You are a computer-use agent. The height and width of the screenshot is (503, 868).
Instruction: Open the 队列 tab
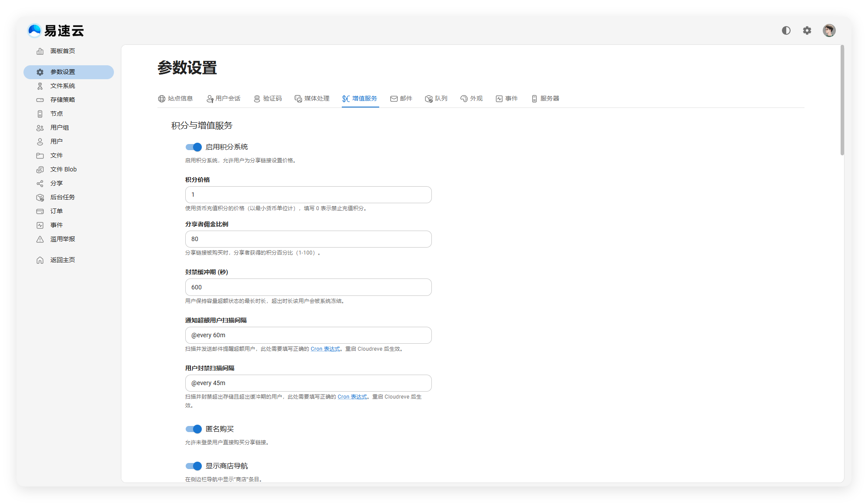point(436,99)
